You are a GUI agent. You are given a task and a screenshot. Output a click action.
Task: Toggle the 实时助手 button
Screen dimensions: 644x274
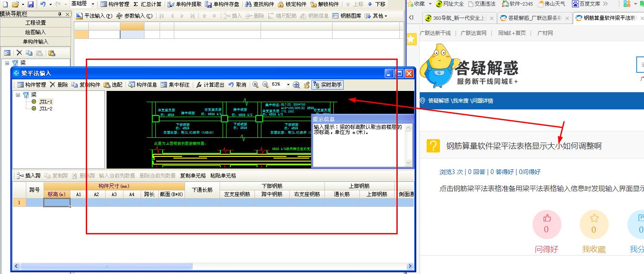click(x=327, y=85)
